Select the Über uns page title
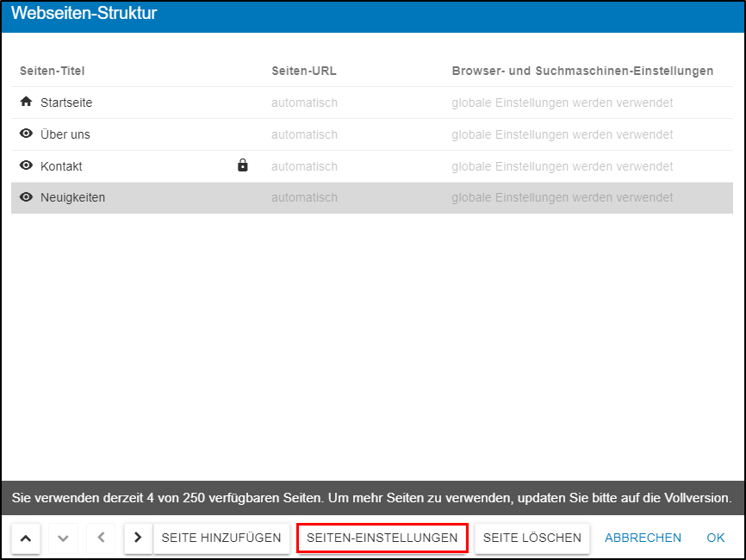The height and width of the screenshot is (560, 746). 65,134
